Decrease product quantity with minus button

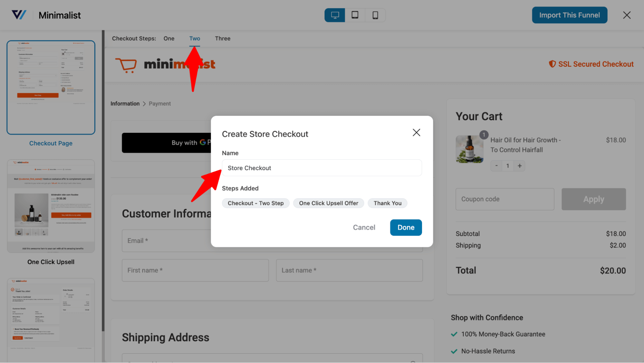click(496, 166)
